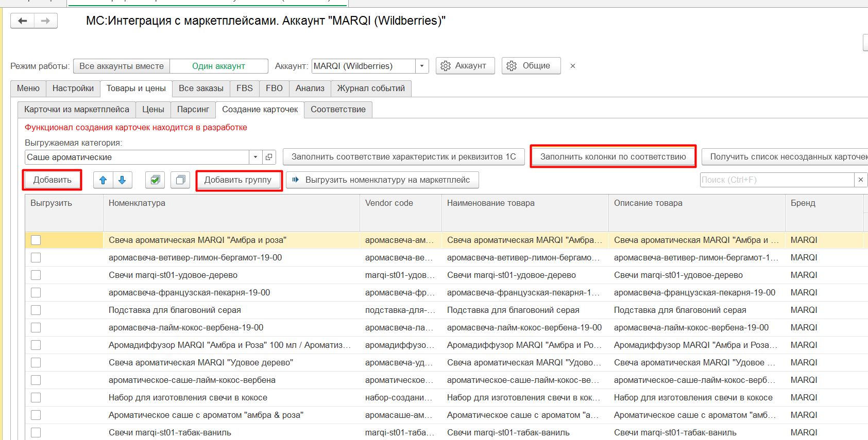Uncheck all rows with the empty boxes icon

180,180
